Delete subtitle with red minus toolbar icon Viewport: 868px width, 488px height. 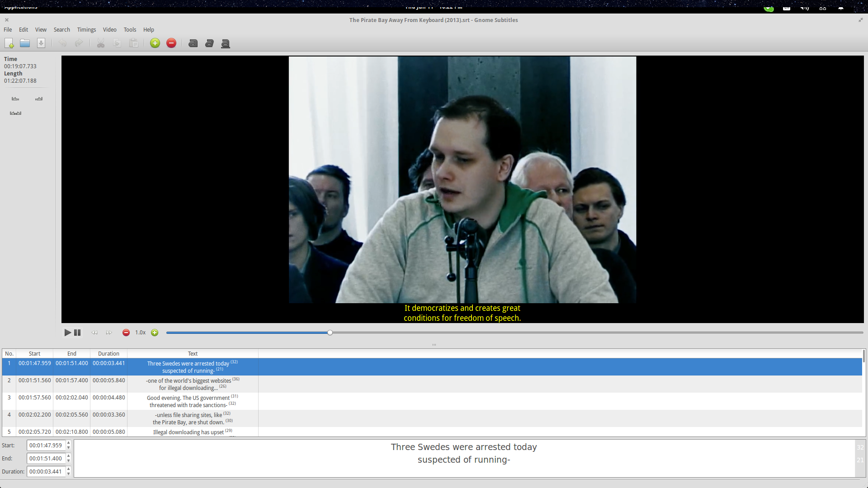tap(171, 43)
